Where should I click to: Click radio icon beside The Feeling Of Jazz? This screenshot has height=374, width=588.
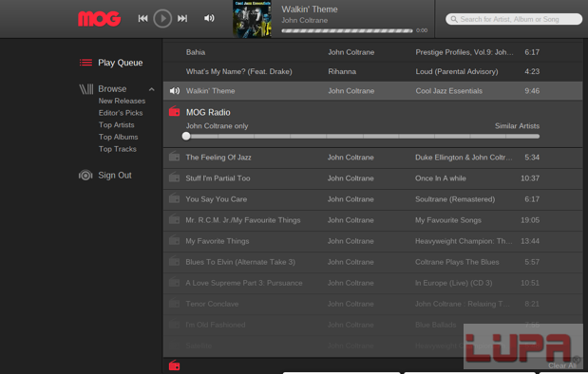(x=174, y=157)
